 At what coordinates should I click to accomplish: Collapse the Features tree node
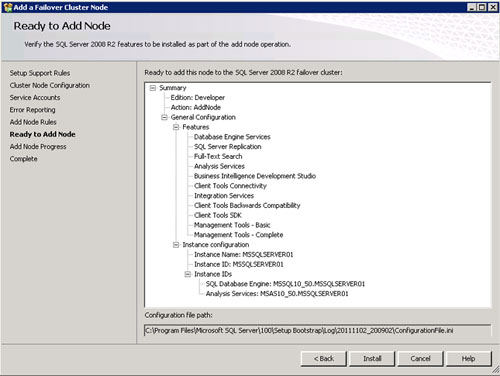coord(176,127)
